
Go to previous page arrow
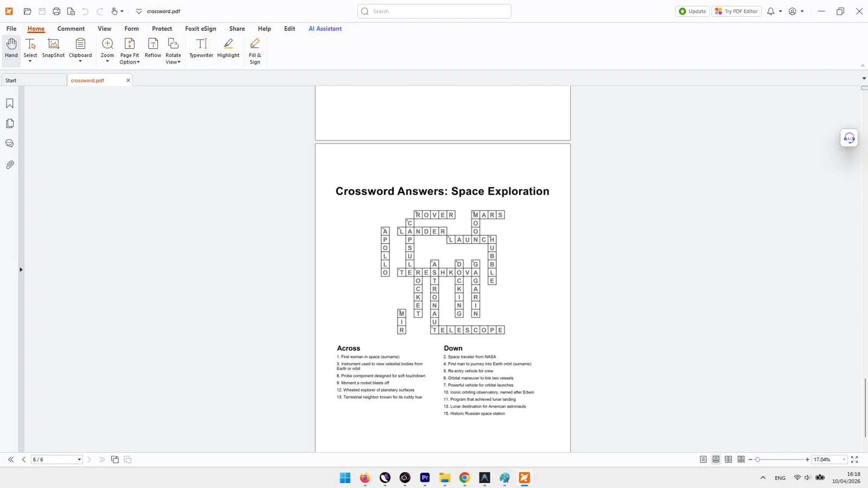[x=24, y=460]
